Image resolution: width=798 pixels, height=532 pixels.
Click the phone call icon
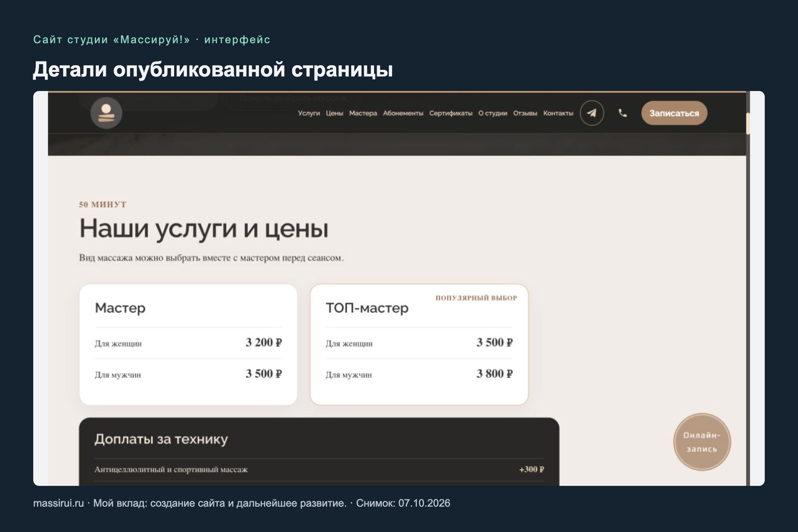(x=623, y=113)
